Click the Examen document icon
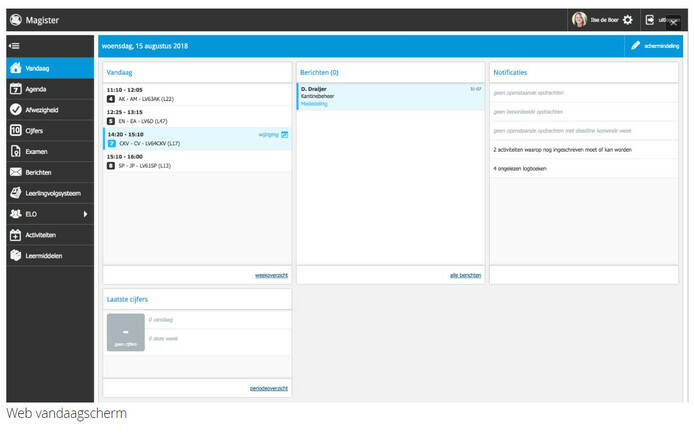This screenshot has width=694, height=435. tap(15, 151)
